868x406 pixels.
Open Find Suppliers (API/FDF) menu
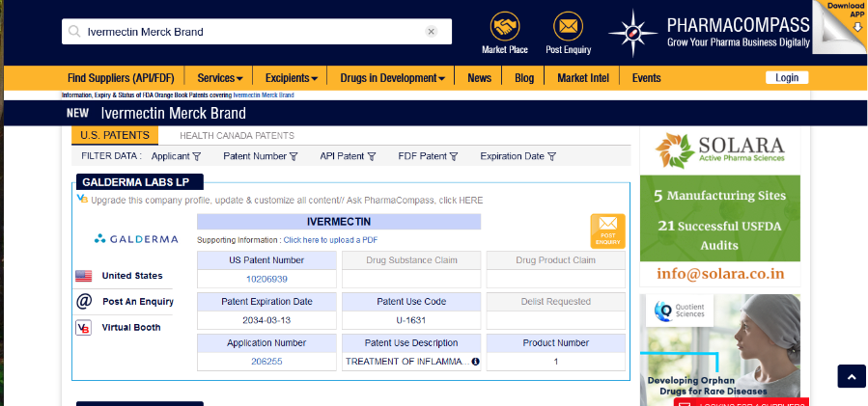(122, 78)
